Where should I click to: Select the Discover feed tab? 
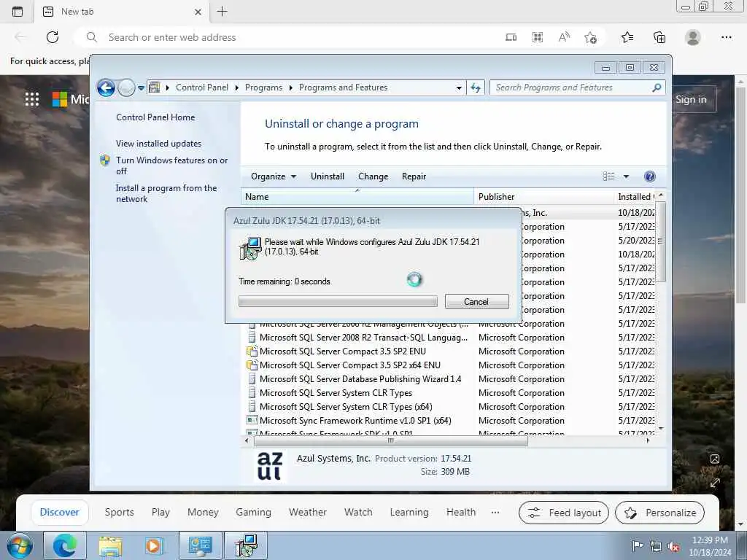tap(60, 513)
